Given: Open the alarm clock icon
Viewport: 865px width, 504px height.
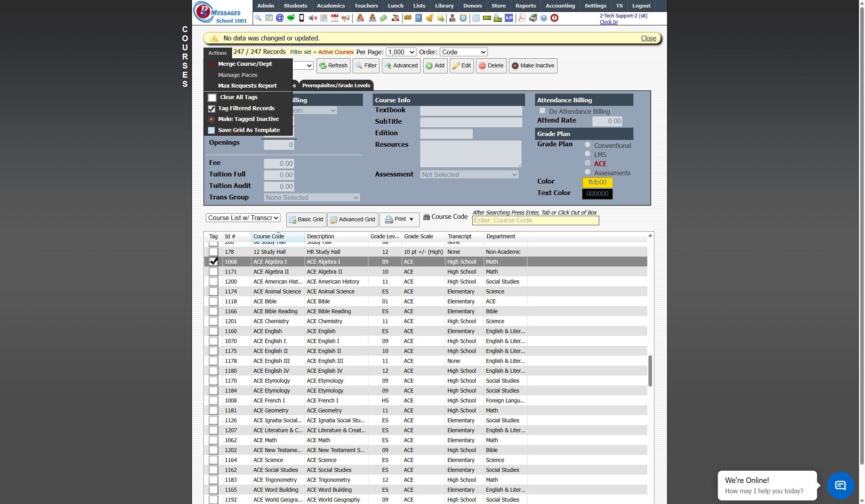Looking at the screenshot, I should coord(463,18).
